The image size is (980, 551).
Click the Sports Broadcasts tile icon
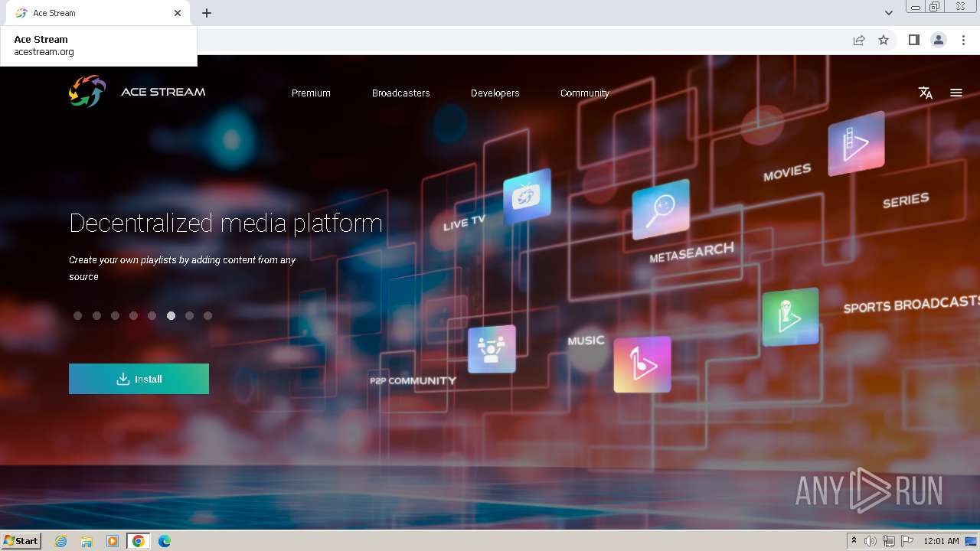(x=790, y=316)
